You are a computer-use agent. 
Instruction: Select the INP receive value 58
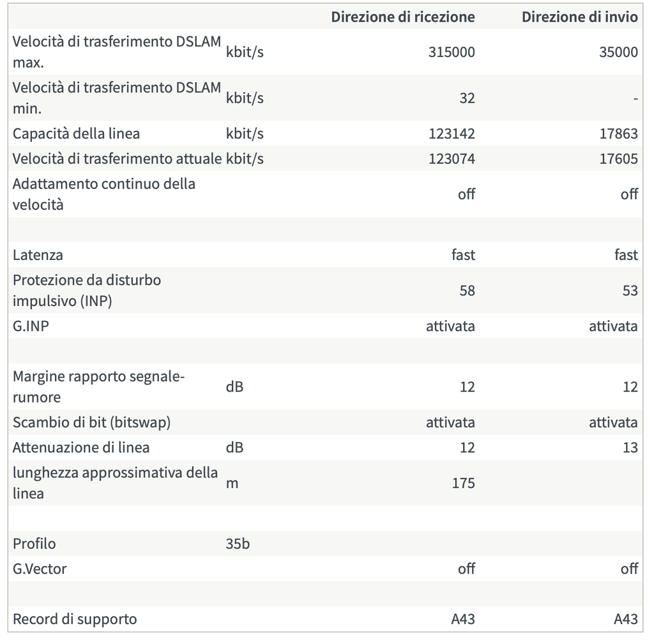[x=467, y=290]
